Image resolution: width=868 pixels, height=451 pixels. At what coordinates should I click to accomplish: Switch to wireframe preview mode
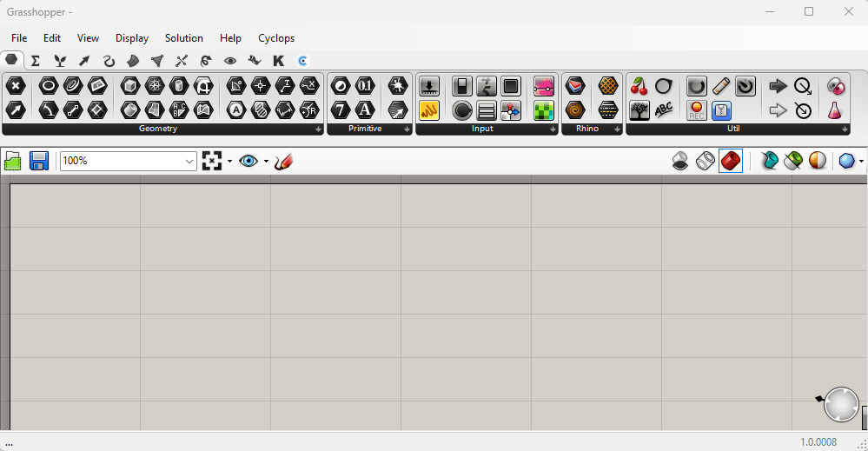click(x=706, y=161)
